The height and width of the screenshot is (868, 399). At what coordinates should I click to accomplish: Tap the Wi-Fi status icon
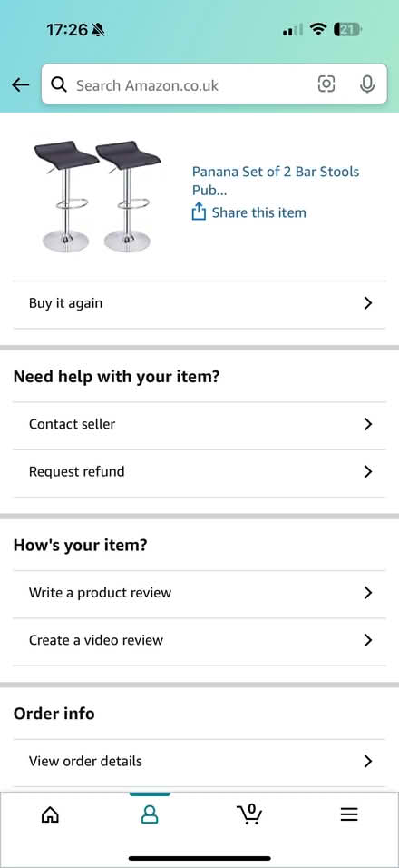click(318, 29)
